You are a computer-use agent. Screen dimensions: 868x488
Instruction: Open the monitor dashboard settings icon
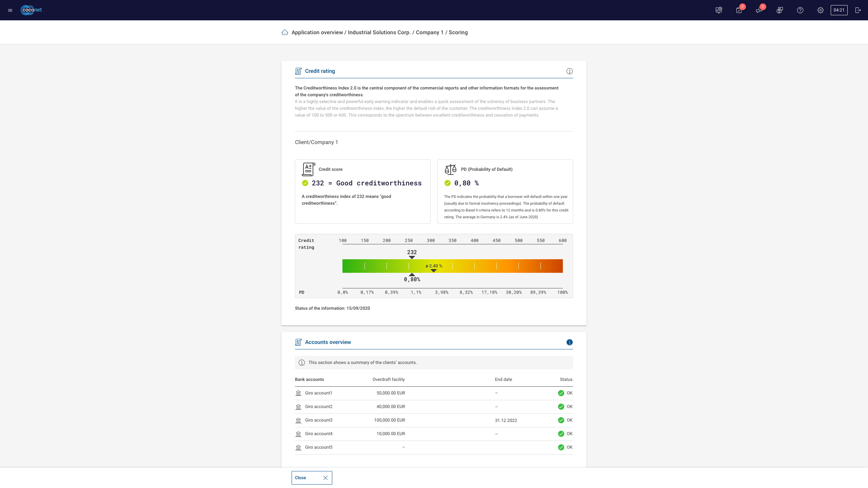click(719, 10)
